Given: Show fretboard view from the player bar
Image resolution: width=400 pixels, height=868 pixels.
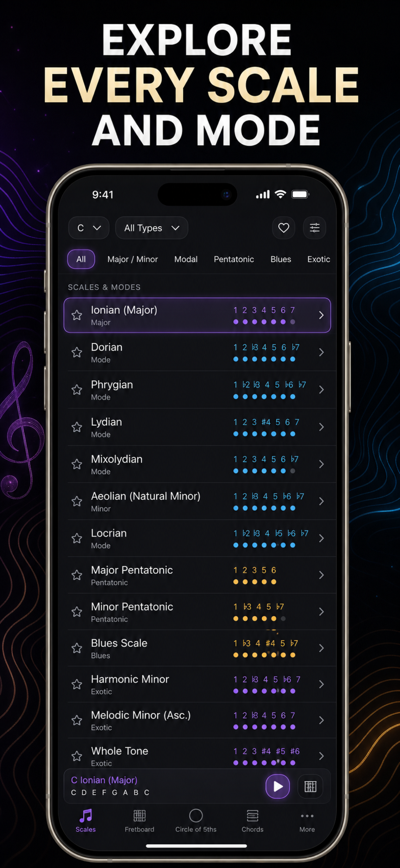Looking at the screenshot, I should click(310, 786).
